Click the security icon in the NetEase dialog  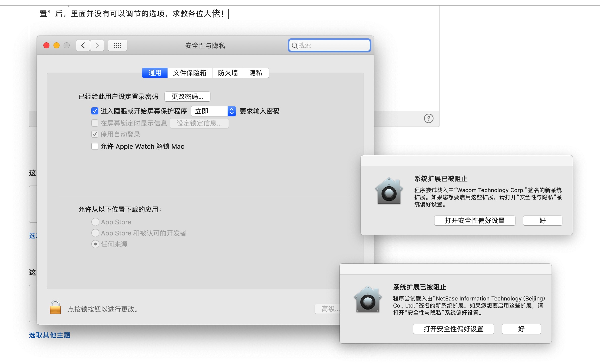(x=368, y=299)
